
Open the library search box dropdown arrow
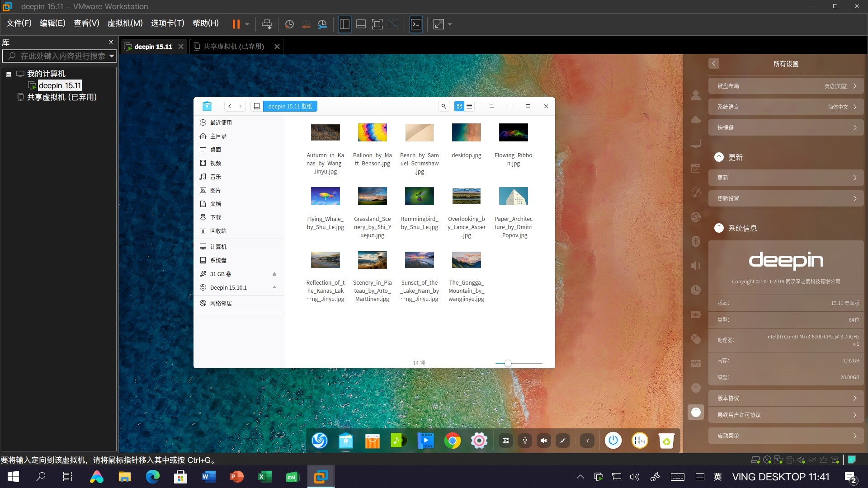click(111, 56)
